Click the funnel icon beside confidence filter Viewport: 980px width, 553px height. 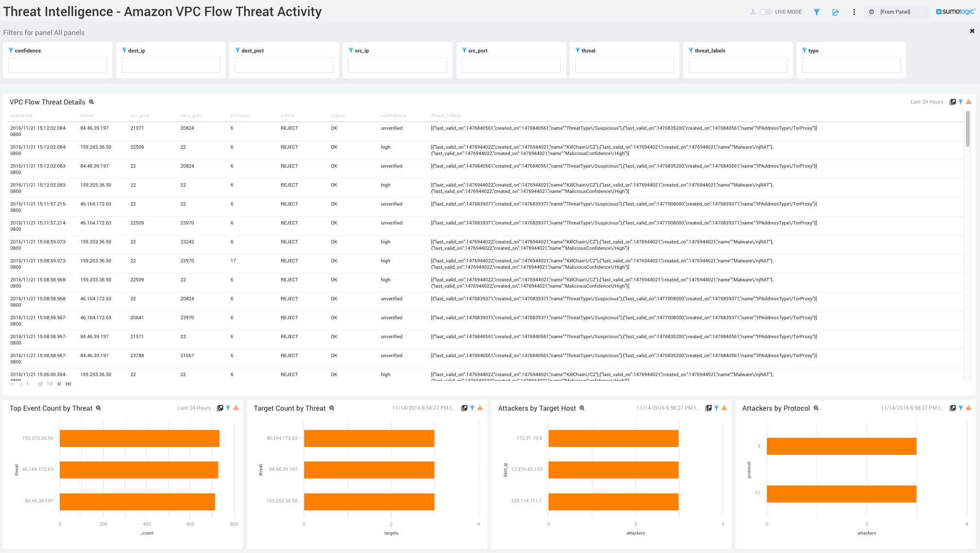point(11,51)
